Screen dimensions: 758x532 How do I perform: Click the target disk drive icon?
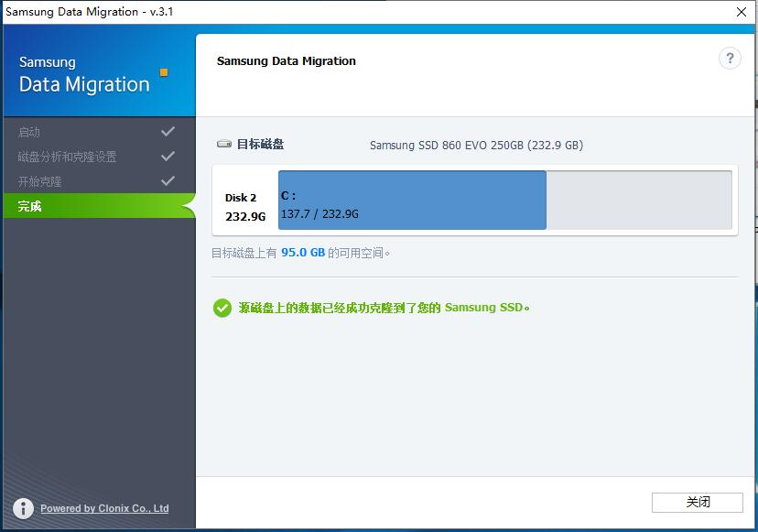[223, 144]
